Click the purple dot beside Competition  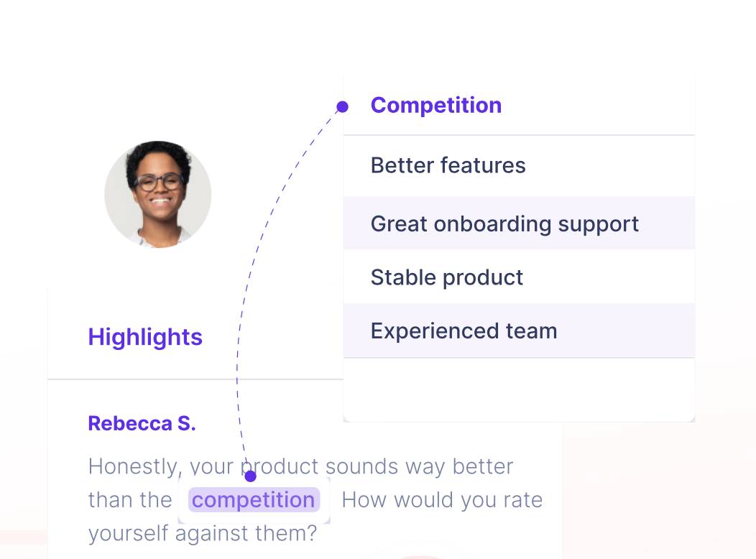[x=342, y=106]
